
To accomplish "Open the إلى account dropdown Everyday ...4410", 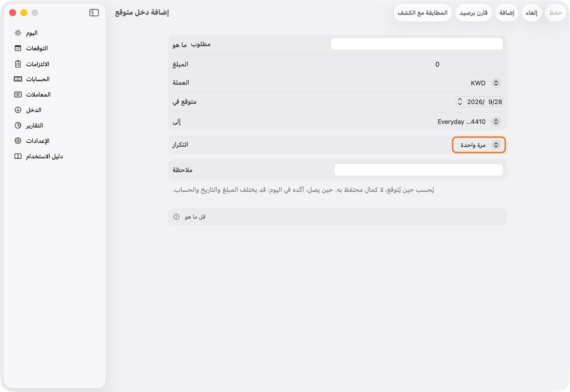I will pyautogui.click(x=469, y=122).
